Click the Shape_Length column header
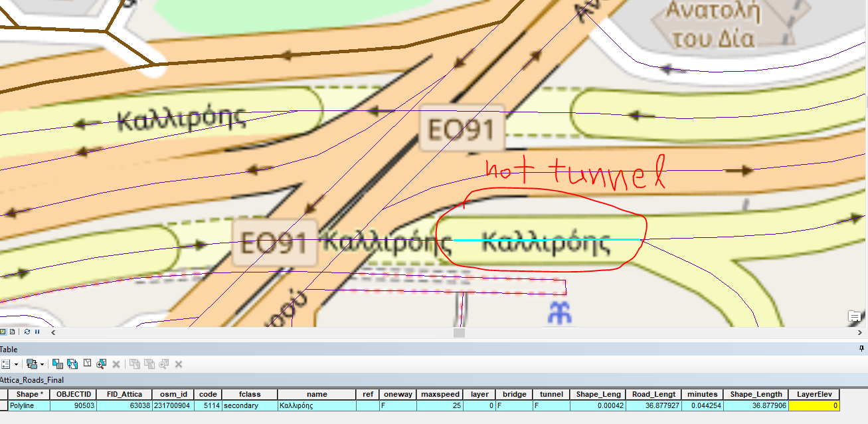 pyautogui.click(x=756, y=394)
